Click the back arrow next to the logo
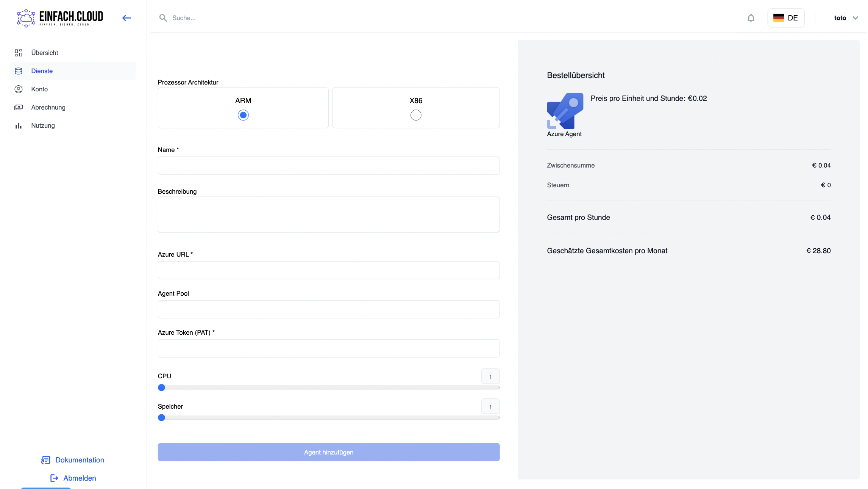Image resolution: width=868 pixels, height=489 pixels. click(x=126, y=18)
